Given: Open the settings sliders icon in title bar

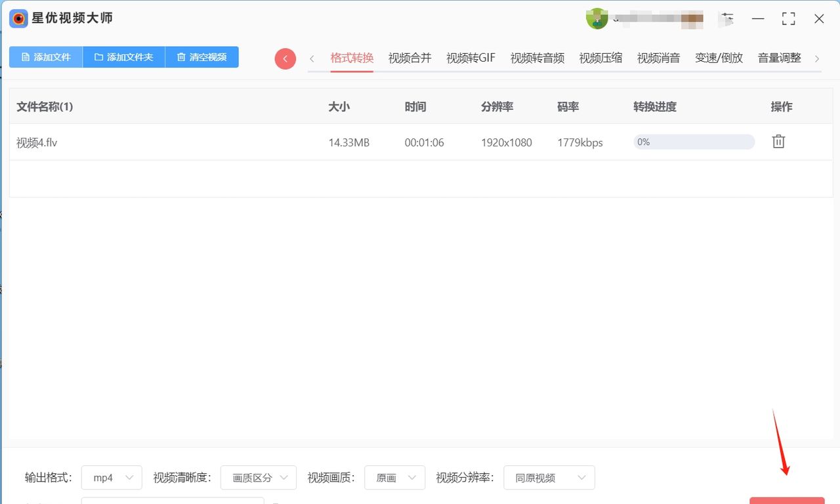Looking at the screenshot, I should [x=726, y=18].
